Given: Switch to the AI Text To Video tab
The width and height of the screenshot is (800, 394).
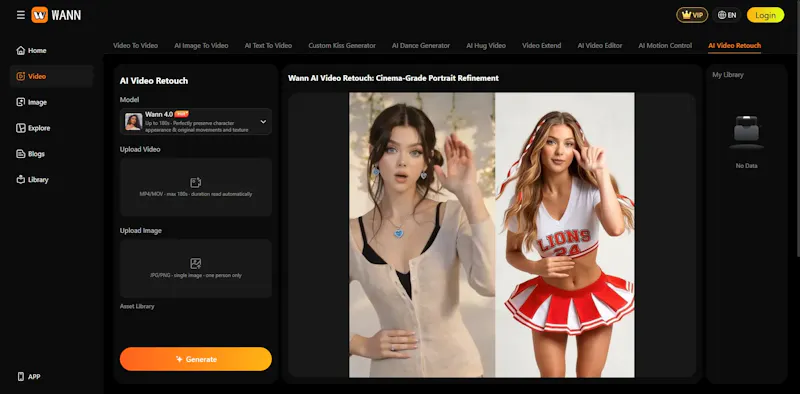Looking at the screenshot, I should tap(268, 45).
